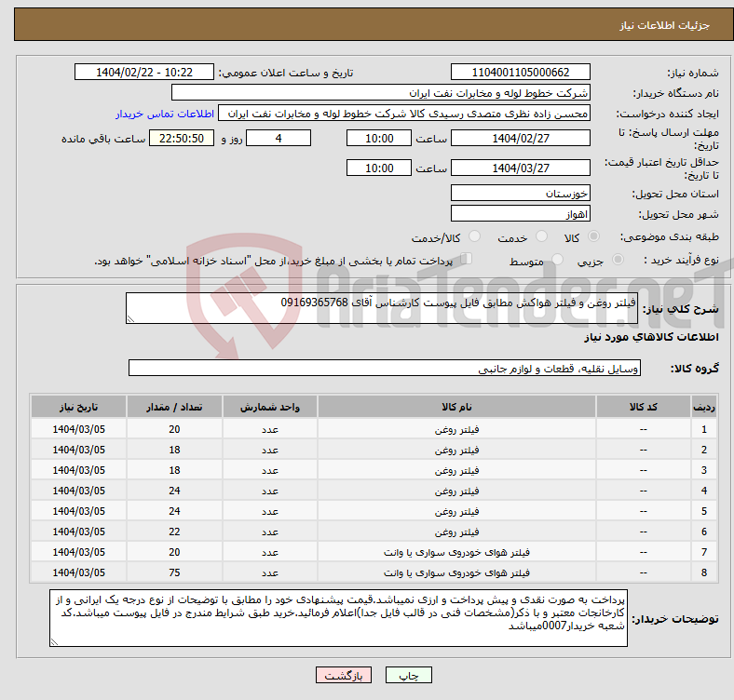Click quantity 22 in row 6

click(x=174, y=532)
